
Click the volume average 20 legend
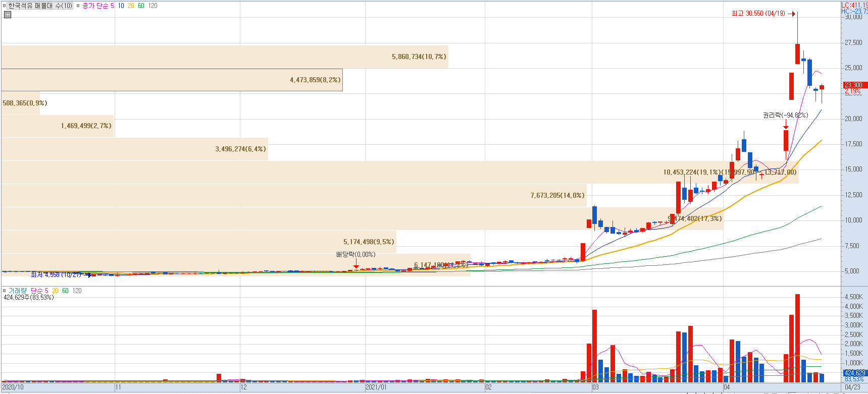pyautogui.click(x=56, y=291)
